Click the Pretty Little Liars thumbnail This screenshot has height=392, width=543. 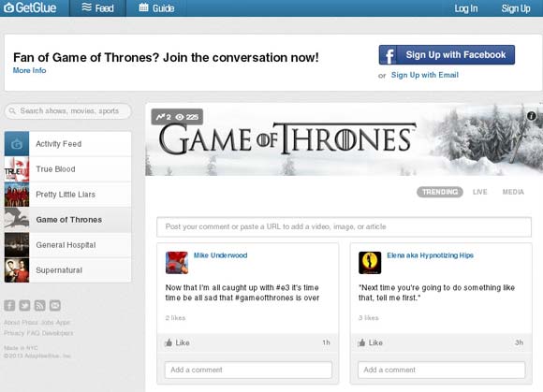17,195
